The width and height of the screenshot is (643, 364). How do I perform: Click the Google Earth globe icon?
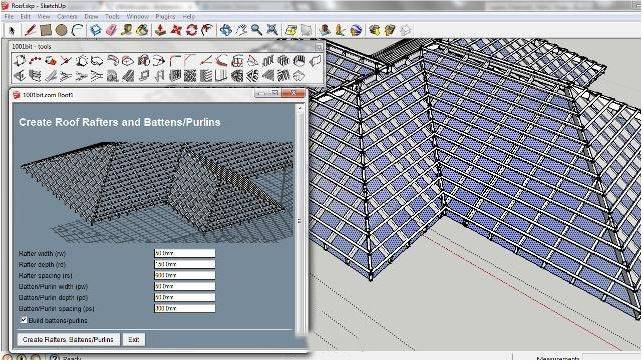356,30
